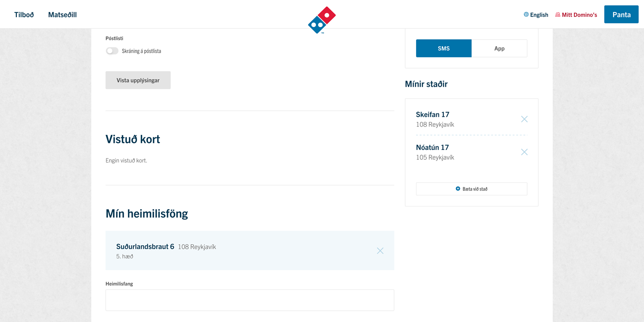Remove Nóatún 17 from saved stores
The height and width of the screenshot is (322, 644).
[524, 152]
